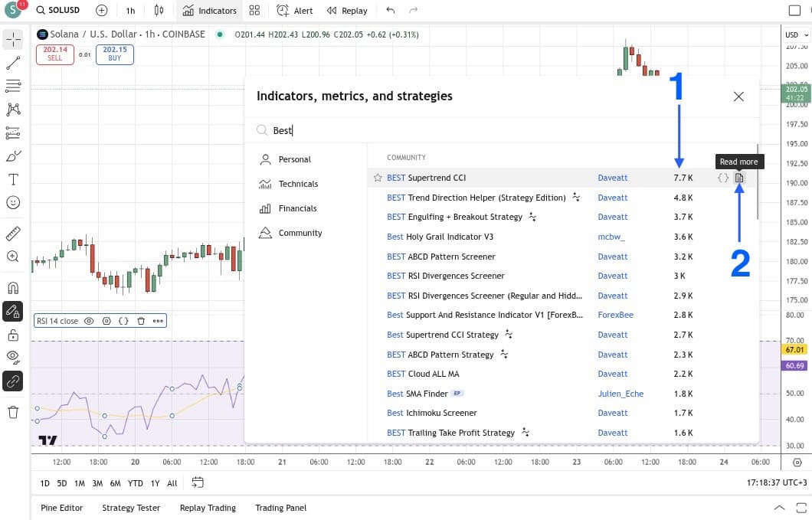The height and width of the screenshot is (520, 812).
Task: Open the Replay Trading tab
Action: click(x=208, y=508)
